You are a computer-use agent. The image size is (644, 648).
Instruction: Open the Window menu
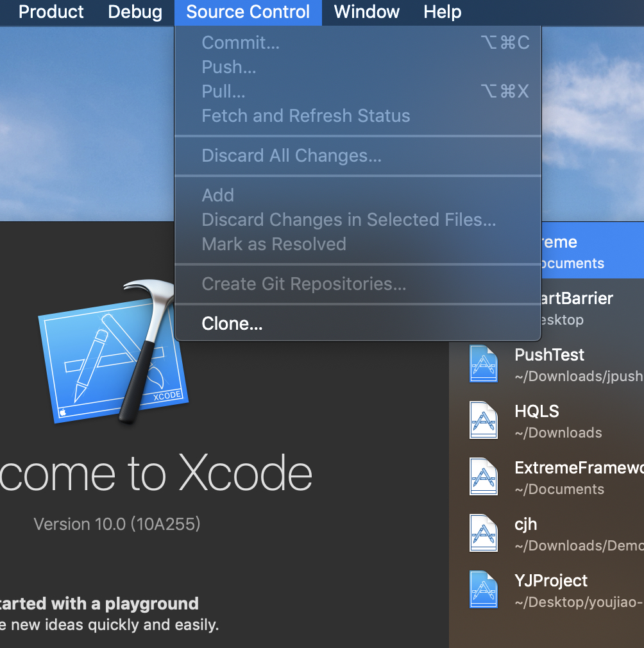click(366, 12)
